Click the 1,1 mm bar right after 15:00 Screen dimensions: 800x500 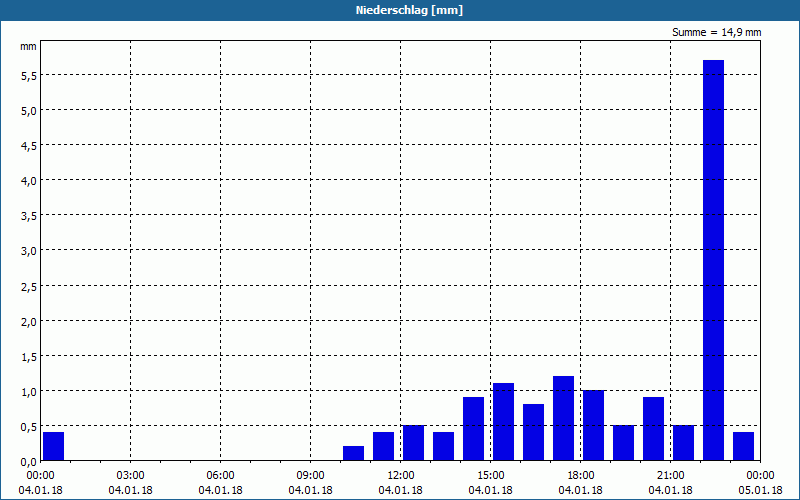click(x=504, y=422)
